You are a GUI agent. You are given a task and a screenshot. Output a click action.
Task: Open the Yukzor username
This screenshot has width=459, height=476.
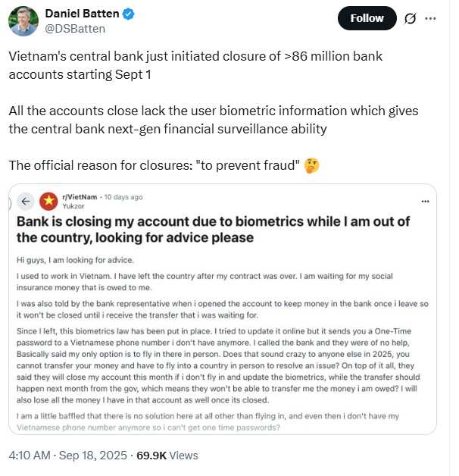[x=73, y=206]
